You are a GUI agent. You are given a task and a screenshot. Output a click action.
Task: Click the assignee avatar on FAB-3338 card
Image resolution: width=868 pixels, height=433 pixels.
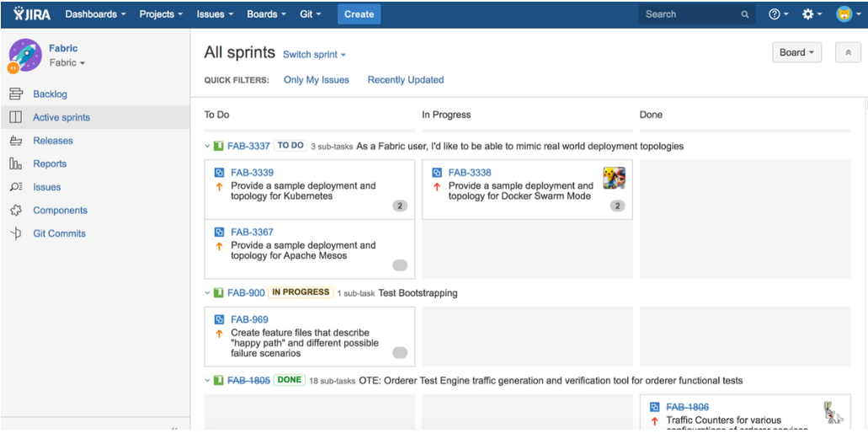pyautogui.click(x=614, y=178)
